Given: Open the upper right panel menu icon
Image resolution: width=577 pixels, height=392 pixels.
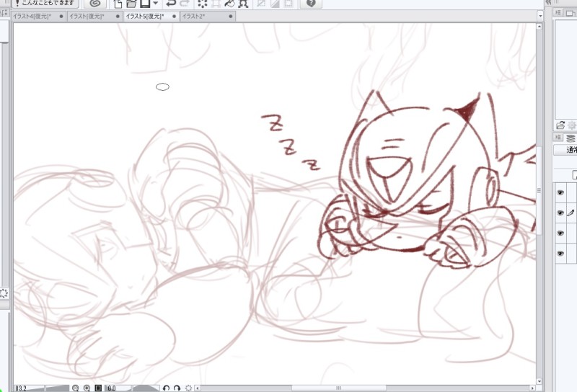Looking at the screenshot, I should click(558, 13).
